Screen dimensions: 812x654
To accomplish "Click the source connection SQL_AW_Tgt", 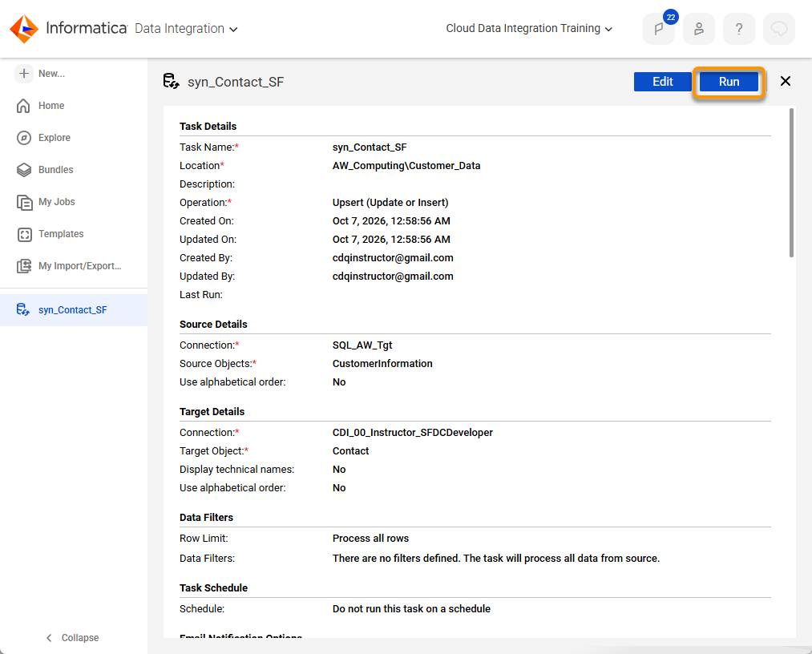I will tap(362, 345).
